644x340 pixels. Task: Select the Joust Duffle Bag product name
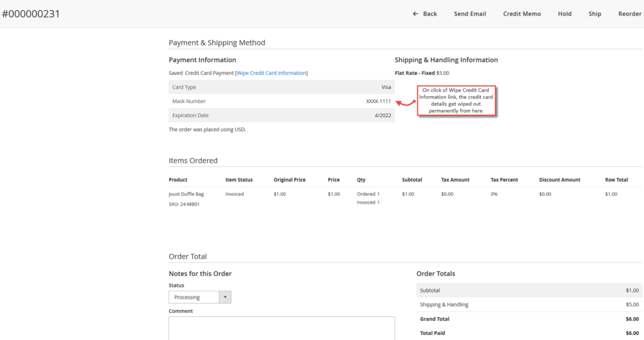coord(186,194)
